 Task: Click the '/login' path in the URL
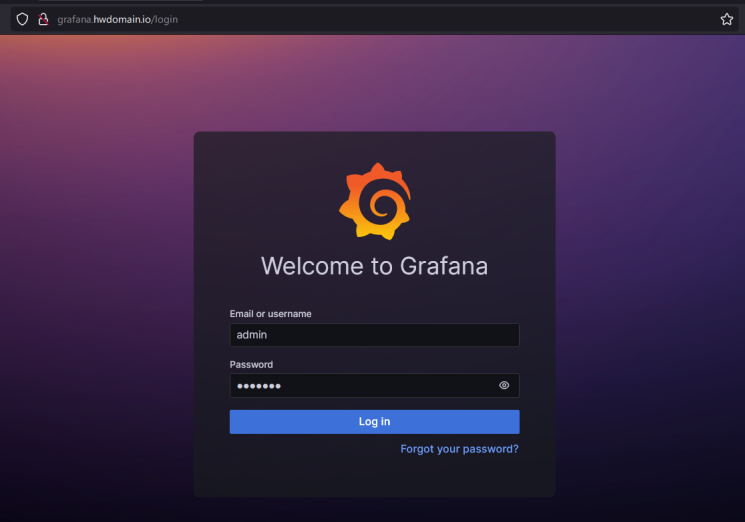165,19
